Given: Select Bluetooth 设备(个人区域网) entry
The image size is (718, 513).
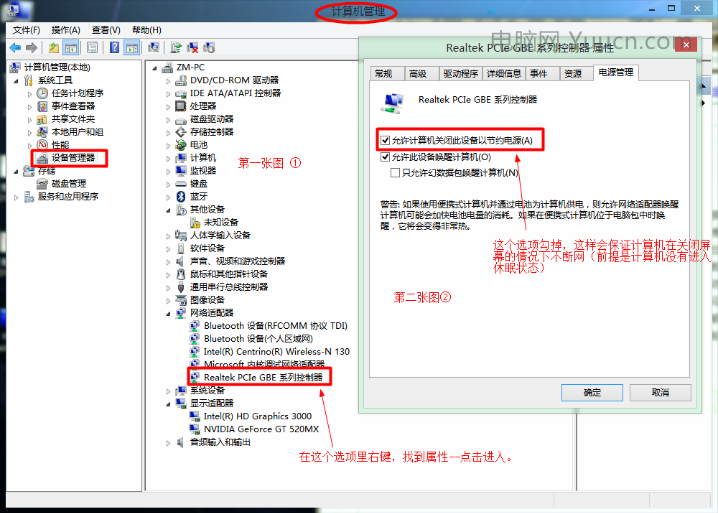Looking at the screenshot, I should click(258, 339).
